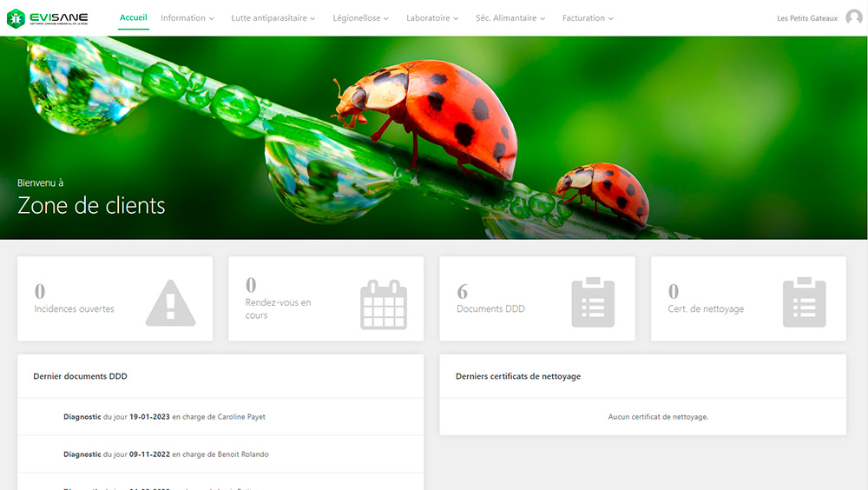The height and width of the screenshot is (490, 868).
Task: Click the cleaning certificate clipboard icon
Action: 804,302
